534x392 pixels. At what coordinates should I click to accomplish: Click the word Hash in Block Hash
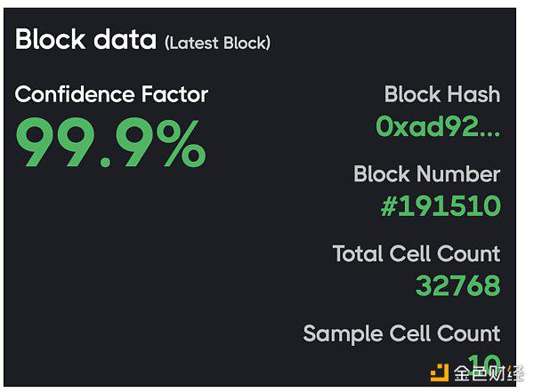tap(473, 94)
